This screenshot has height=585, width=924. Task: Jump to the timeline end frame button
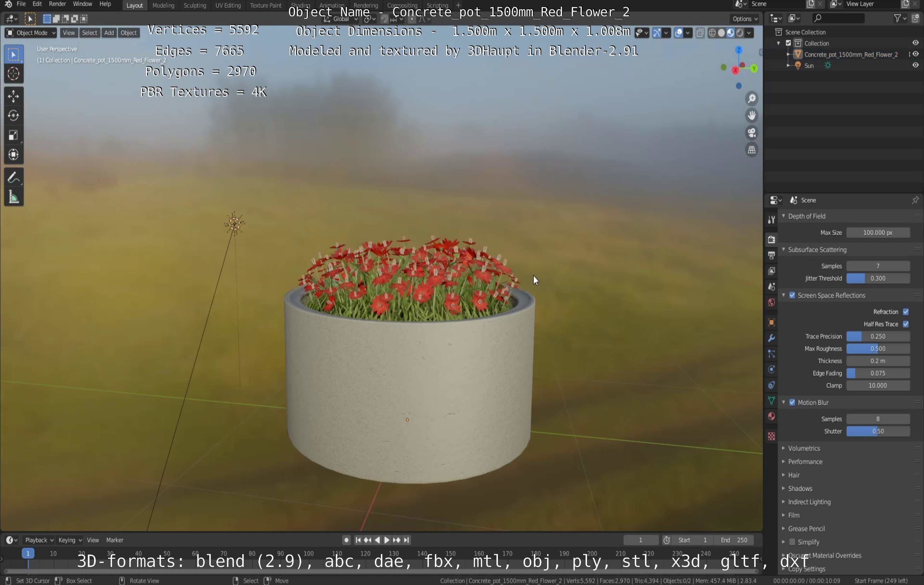pos(406,540)
